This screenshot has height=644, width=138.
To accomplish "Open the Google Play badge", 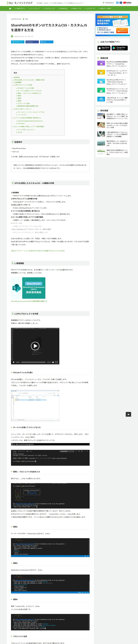I will click(x=120, y=48).
